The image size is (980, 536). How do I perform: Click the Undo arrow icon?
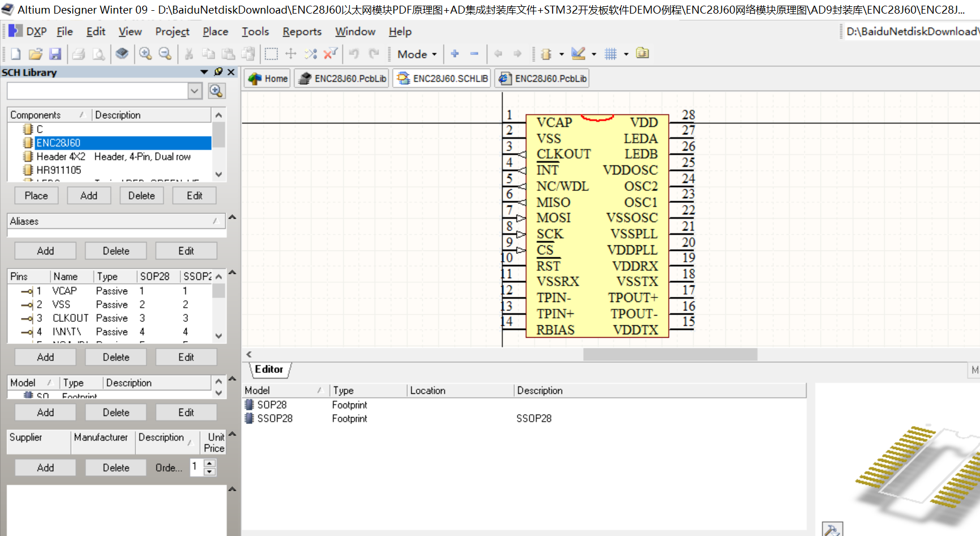pos(354,54)
